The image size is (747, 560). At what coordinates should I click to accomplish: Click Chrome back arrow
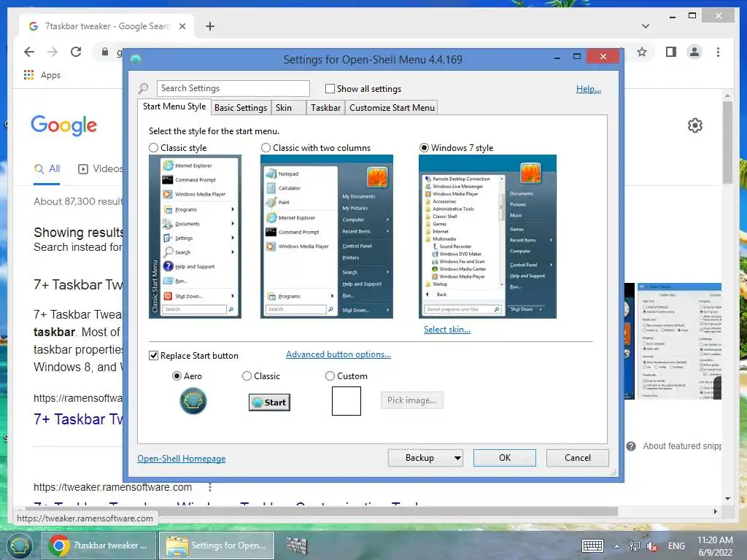click(x=29, y=52)
